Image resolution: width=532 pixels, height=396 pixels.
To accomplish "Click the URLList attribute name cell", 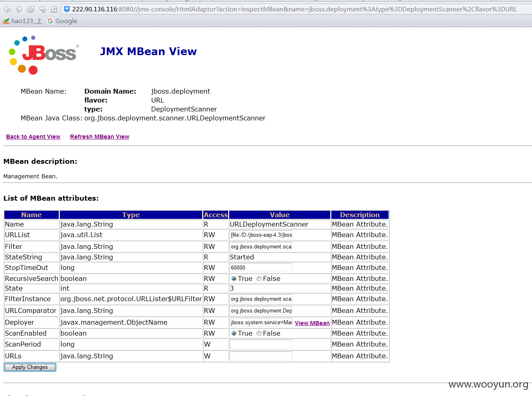I will [32, 235].
